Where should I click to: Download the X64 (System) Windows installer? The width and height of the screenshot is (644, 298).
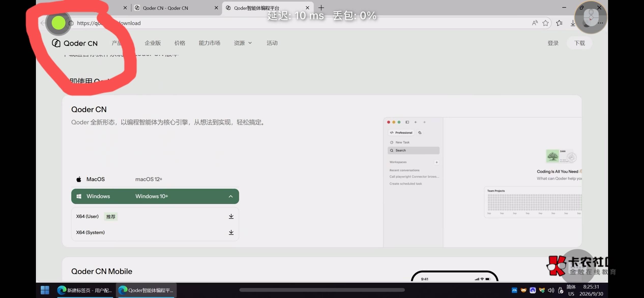(x=231, y=232)
